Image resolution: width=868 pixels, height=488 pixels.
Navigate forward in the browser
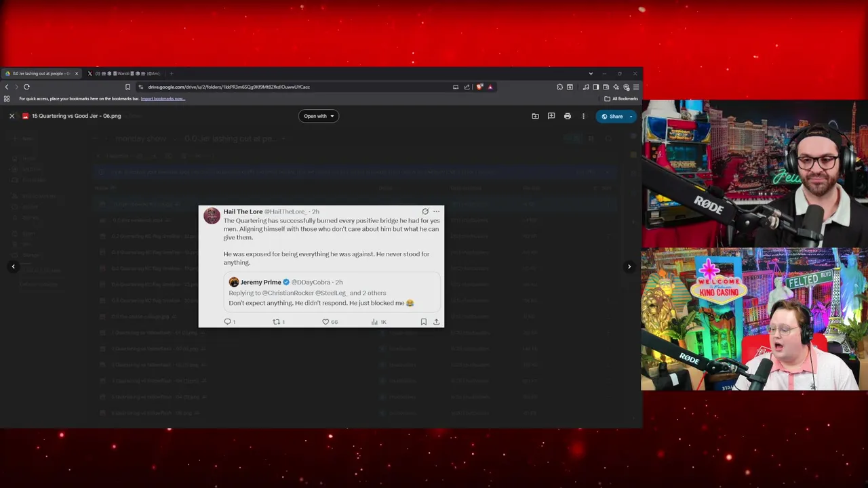pos(16,87)
